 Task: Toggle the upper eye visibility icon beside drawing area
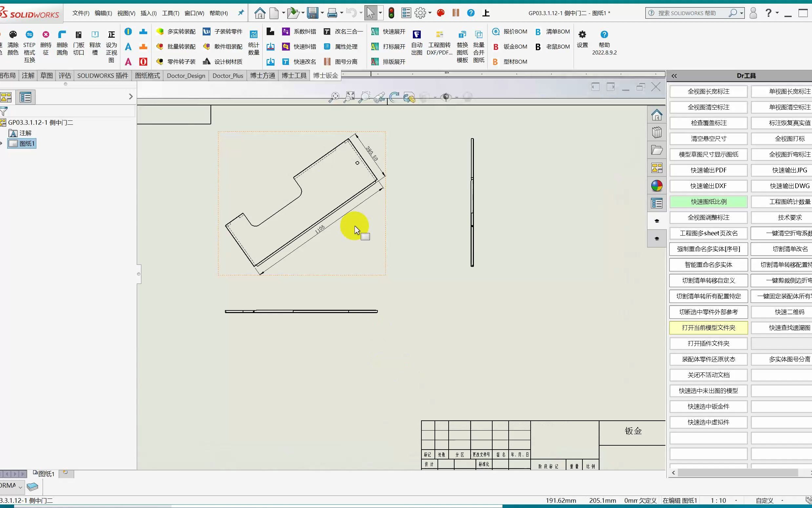(657, 221)
